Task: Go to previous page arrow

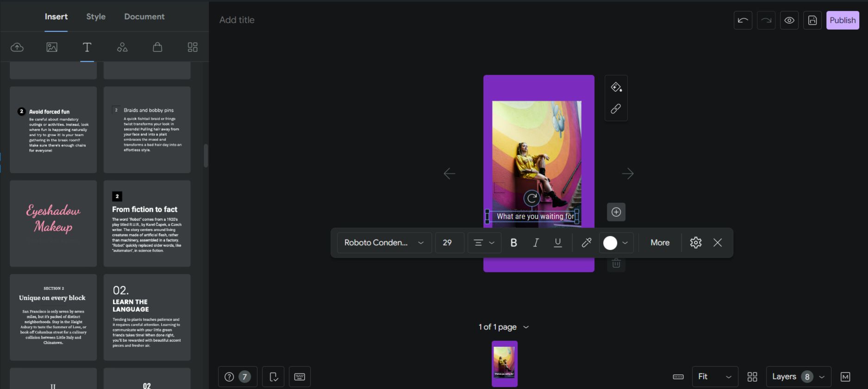Action: pos(449,174)
